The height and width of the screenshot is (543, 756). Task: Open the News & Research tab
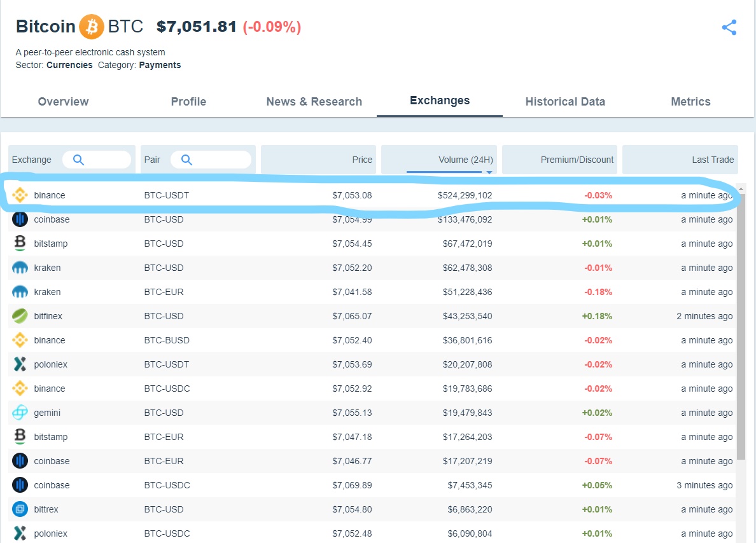(x=314, y=102)
